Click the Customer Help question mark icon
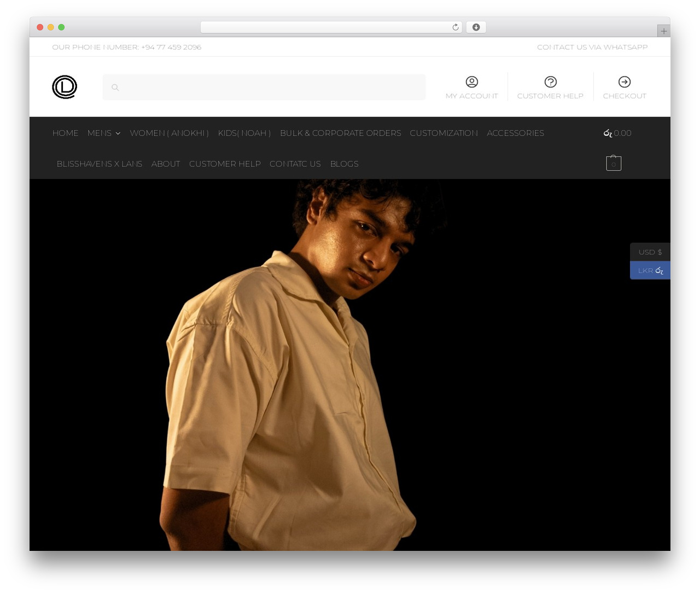The image size is (700, 593). [x=551, y=82]
